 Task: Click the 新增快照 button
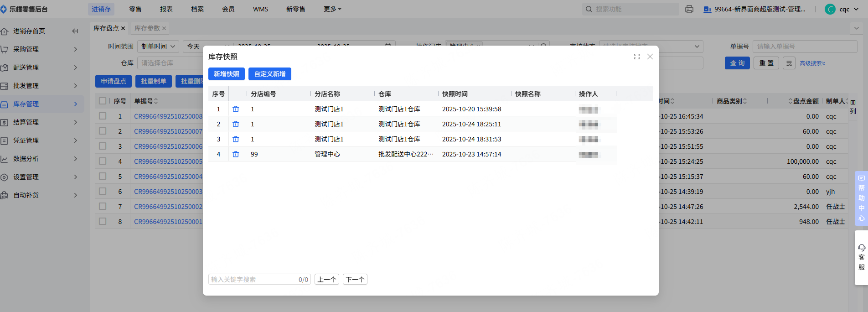point(227,74)
